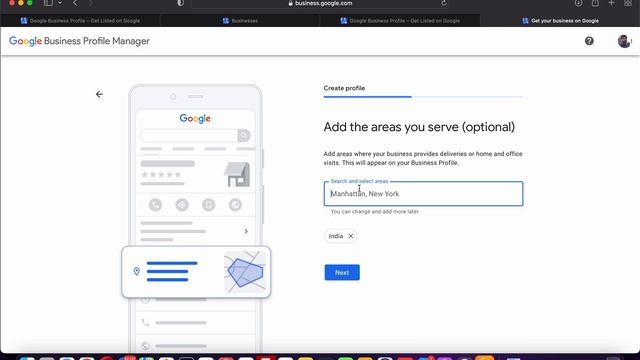Show the tab overview grid icon
The height and width of the screenshot is (360, 640).
click(x=628, y=3)
